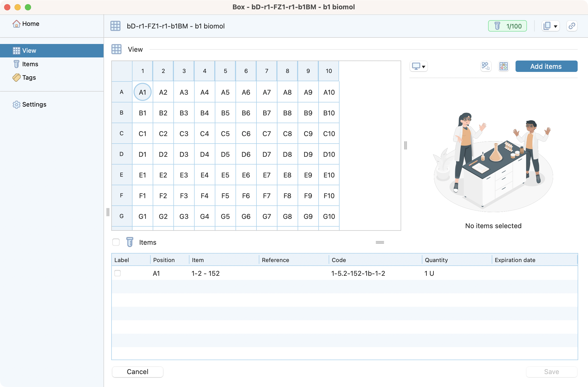Select the occupied A1 cell in grid
The width and height of the screenshot is (588, 387).
tap(143, 92)
